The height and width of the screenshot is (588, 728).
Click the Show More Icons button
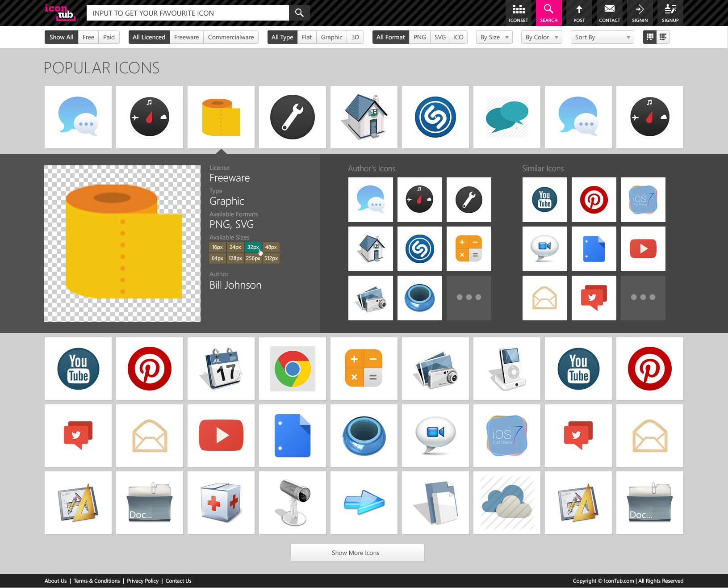[x=357, y=553]
